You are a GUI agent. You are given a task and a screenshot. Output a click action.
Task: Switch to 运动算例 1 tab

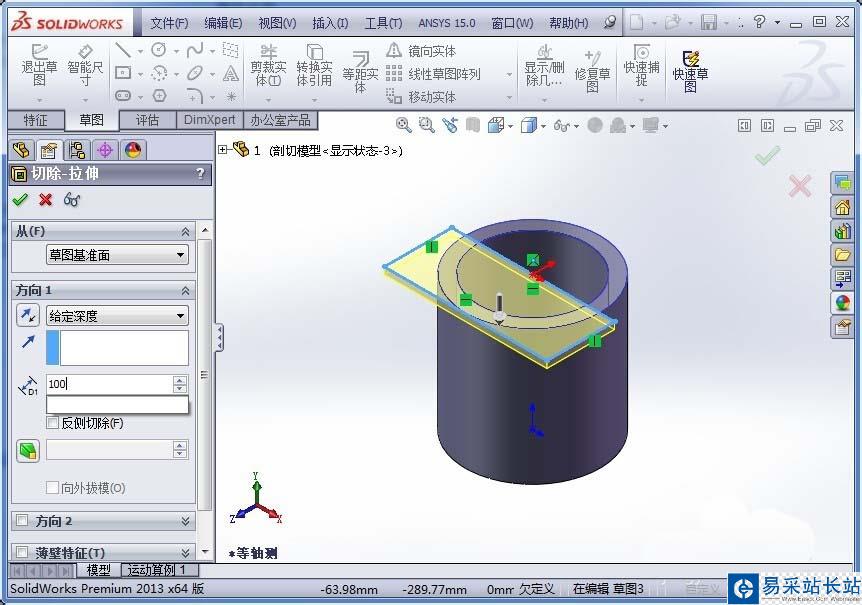pos(157,570)
